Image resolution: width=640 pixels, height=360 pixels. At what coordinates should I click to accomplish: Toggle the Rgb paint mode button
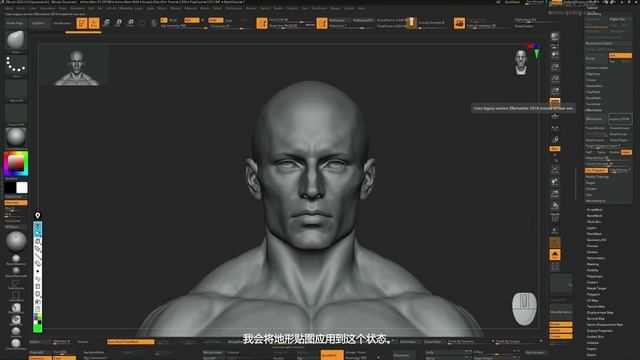pos(191,20)
